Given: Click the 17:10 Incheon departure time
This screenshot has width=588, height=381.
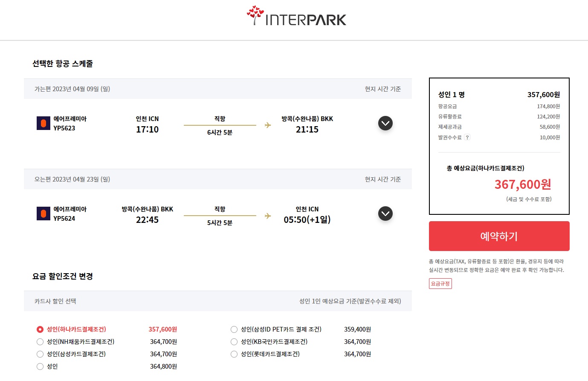Looking at the screenshot, I should coord(148,130).
